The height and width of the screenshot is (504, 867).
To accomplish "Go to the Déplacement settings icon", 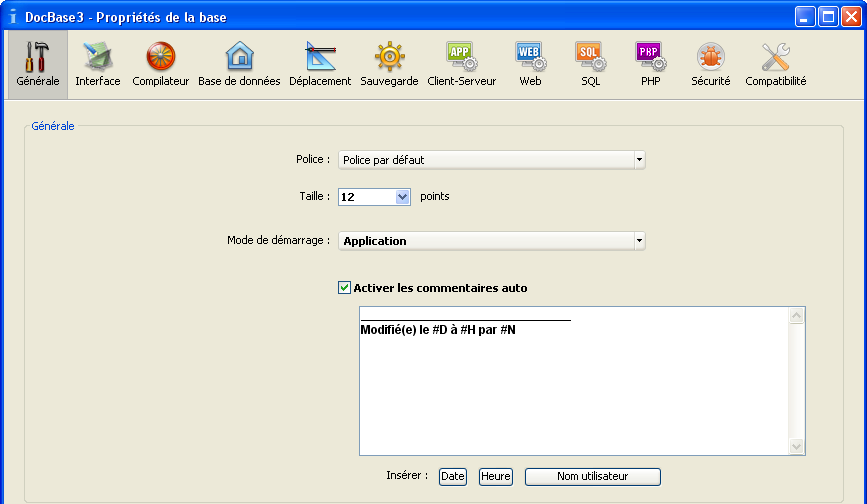I will (320, 64).
